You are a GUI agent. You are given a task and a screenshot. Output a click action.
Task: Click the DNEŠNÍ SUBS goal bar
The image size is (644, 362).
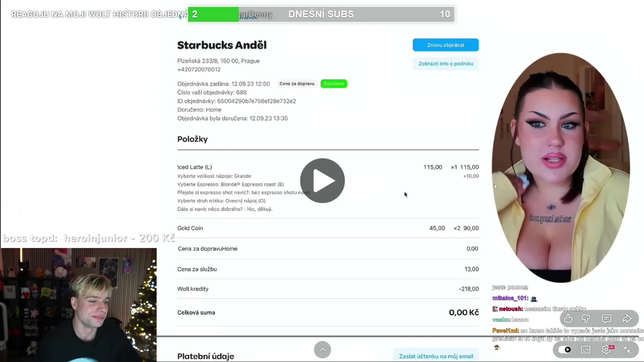click(x=321, y=14)
